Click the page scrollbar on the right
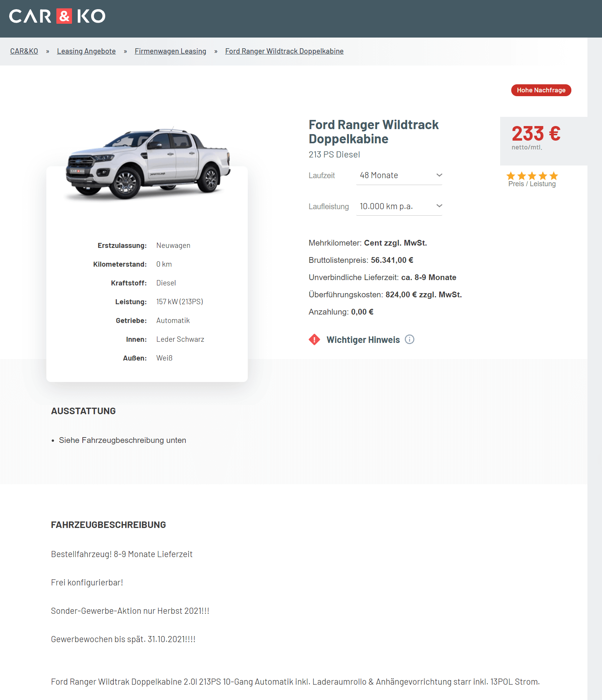 595,368
